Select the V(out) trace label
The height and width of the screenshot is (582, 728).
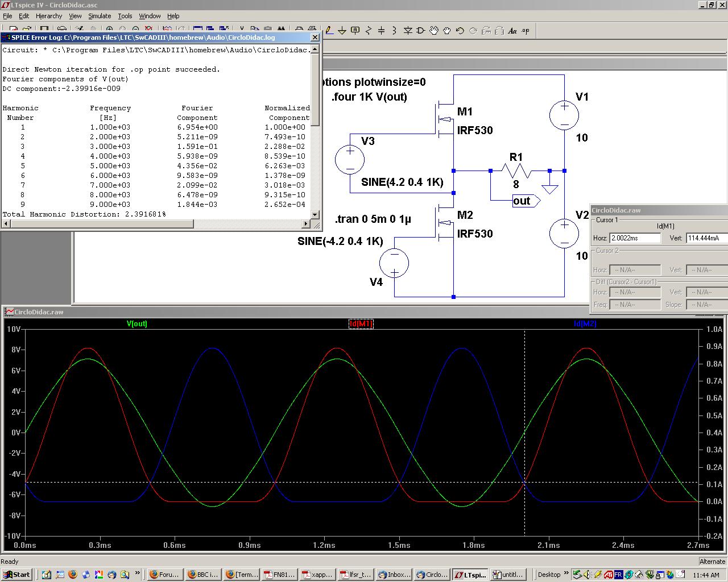click(x=136, y=323)
